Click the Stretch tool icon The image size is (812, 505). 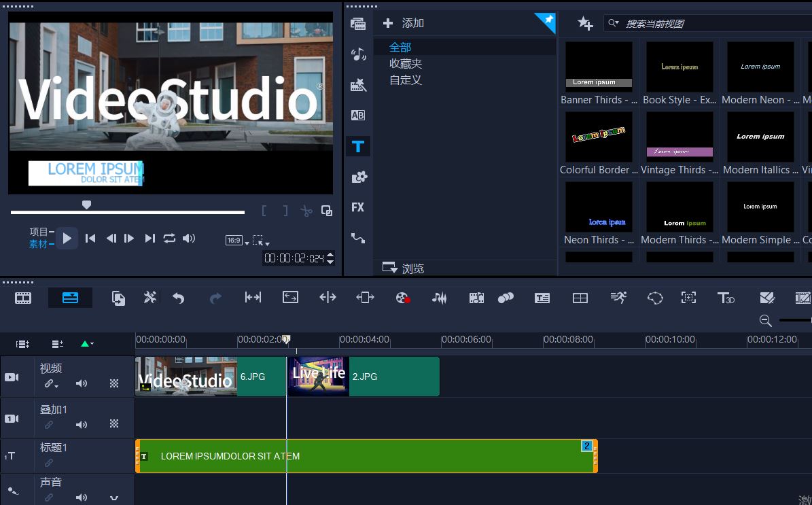291,297
